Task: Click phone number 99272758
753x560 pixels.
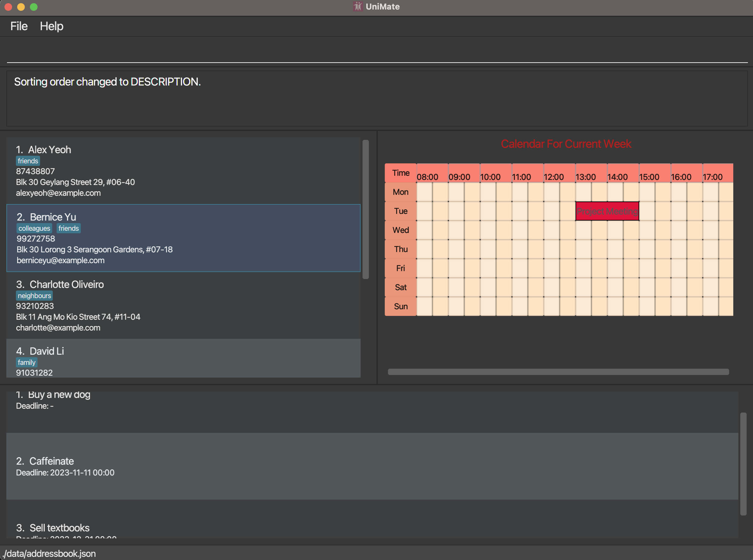Action: click(36, 239)
